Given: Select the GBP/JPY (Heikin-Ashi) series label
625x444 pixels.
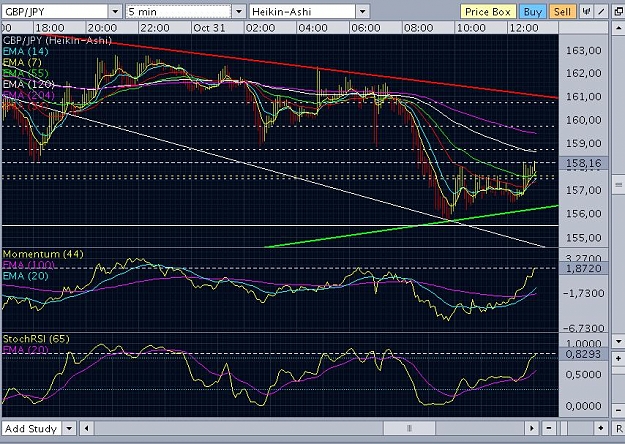Looking at the screenshot, I should click(57, 41).
